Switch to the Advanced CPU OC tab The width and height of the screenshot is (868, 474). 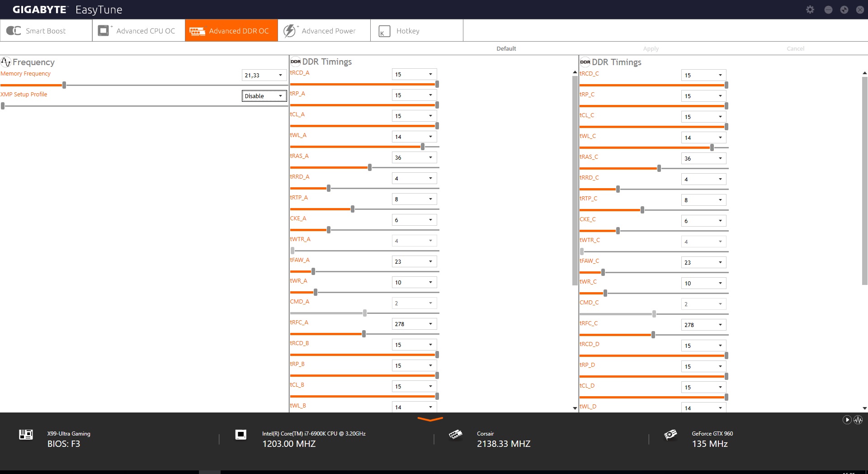(138, 31)
